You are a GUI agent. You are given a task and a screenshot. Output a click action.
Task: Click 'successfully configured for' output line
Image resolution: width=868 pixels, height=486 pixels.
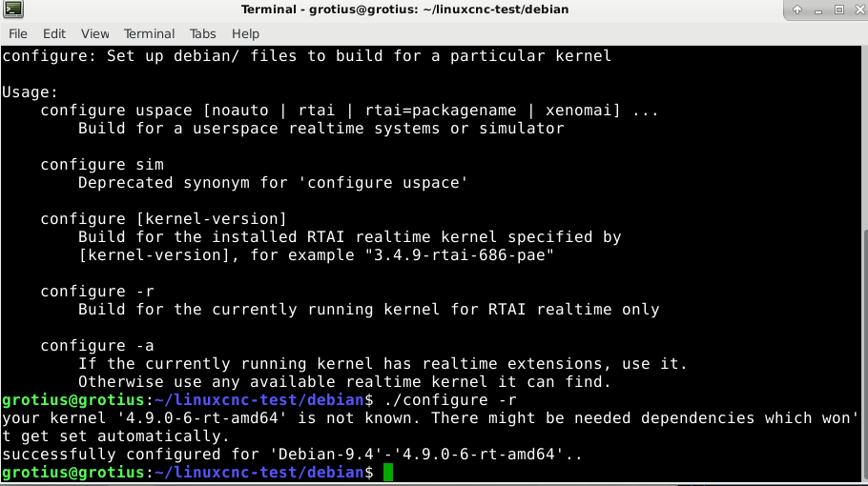(x=292, y=455)
